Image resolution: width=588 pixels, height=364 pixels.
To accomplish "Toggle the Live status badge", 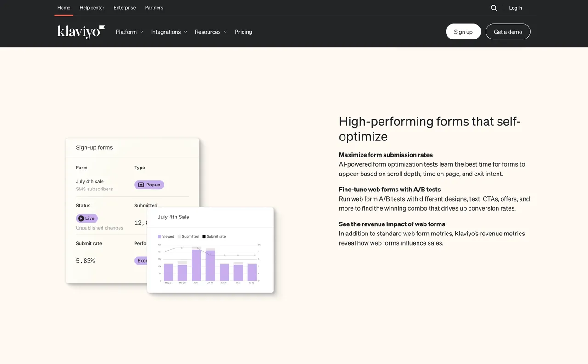I will coord(87,218).
